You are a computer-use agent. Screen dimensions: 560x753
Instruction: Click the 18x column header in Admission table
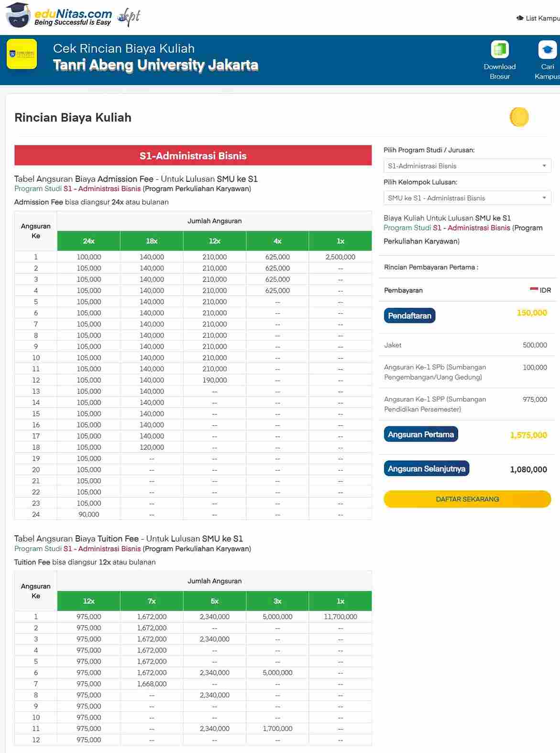pyautogui.click(x=152, y=241)
